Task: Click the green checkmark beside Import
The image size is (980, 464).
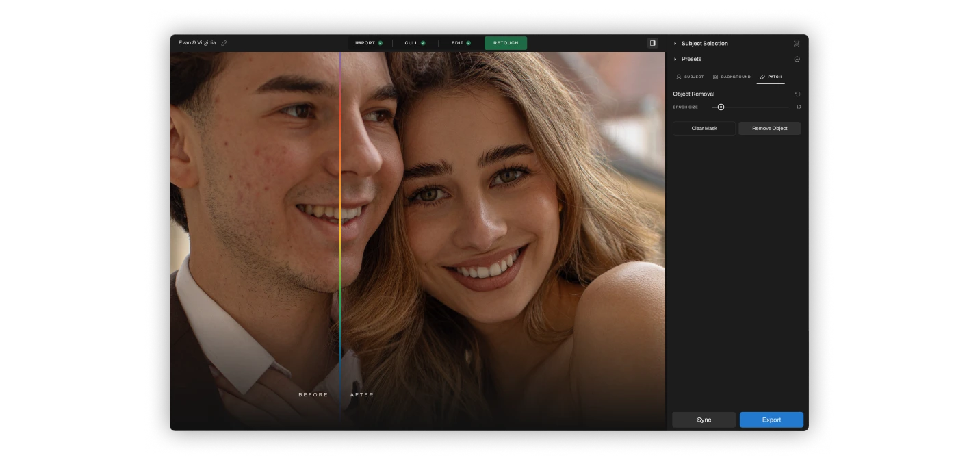Action: click(381, 43)
